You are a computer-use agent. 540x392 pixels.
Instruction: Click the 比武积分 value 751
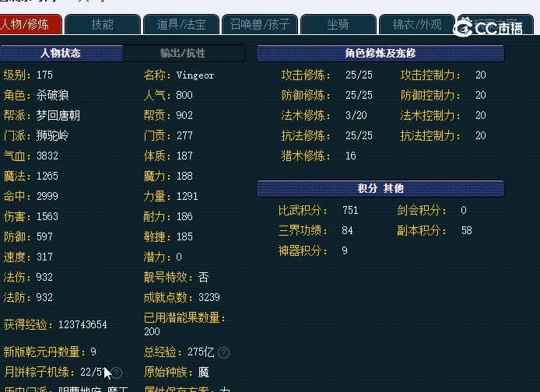tap(350, 210)
